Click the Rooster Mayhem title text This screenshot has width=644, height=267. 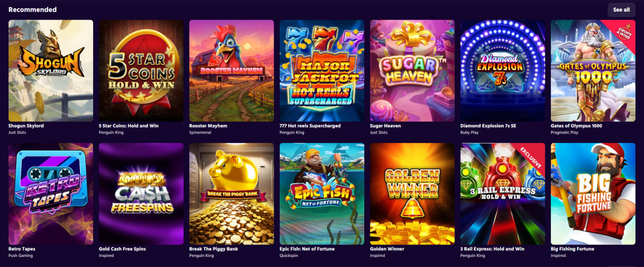208,126
